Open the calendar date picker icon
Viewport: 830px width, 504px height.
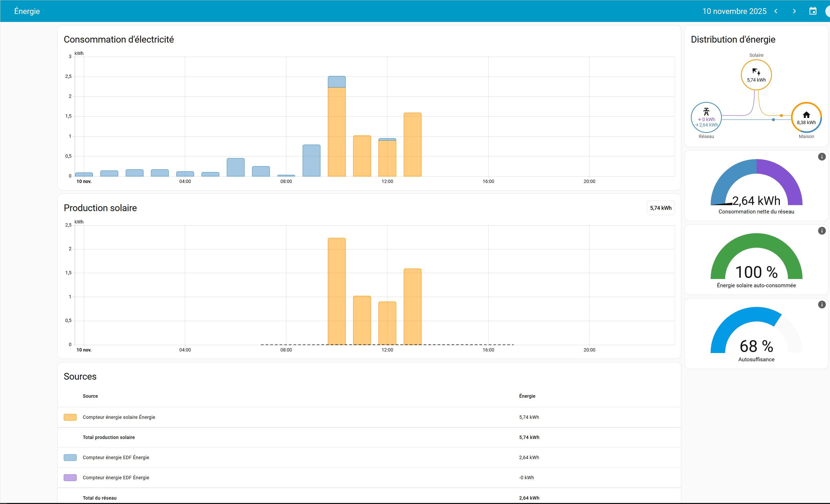click(x=813, y=11)
